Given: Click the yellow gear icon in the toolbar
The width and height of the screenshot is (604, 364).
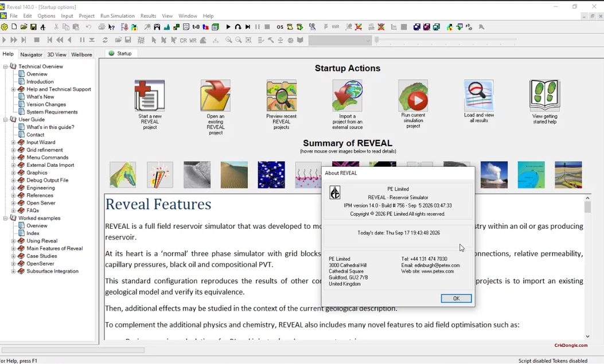Looking at the screenshot, I should pos(4,27).
